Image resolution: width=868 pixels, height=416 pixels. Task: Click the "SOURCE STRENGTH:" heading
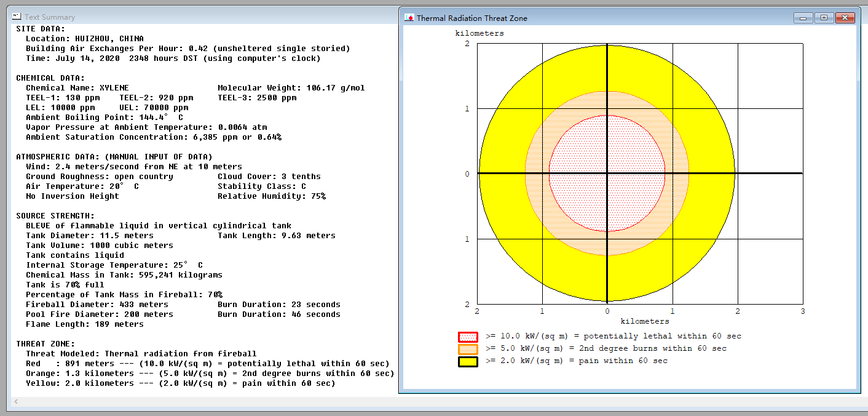(x=55, y=216)
